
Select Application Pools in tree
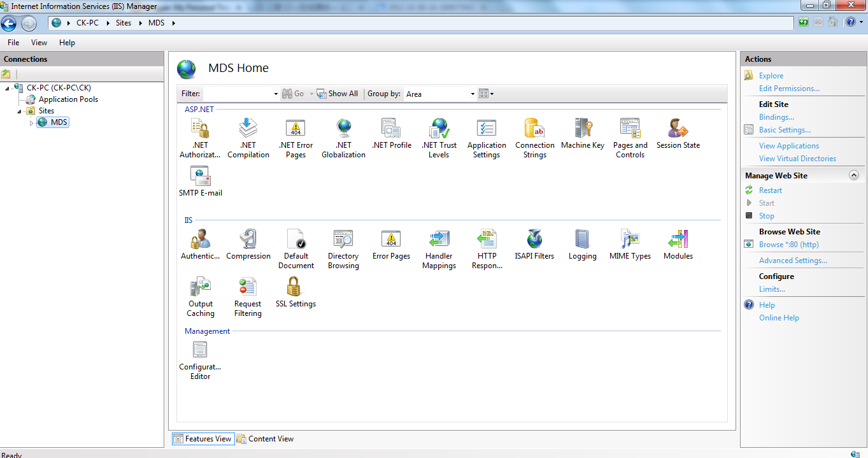tap(68, 99)
